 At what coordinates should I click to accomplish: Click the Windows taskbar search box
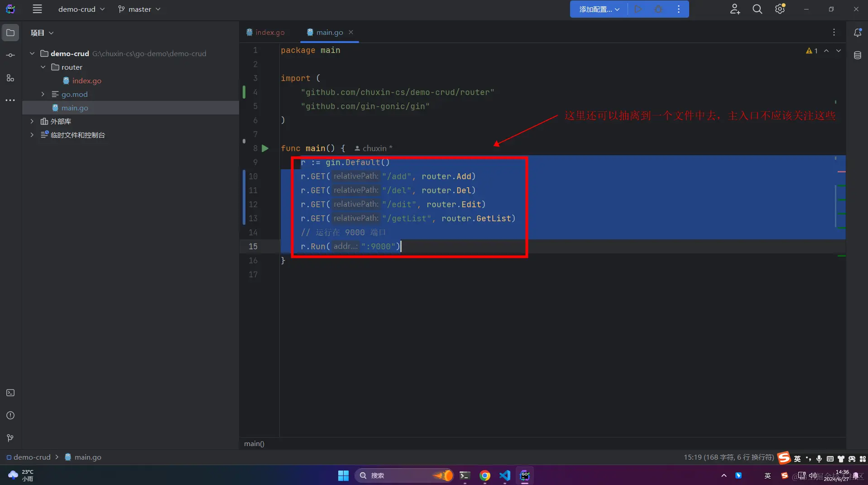(404, 475)
